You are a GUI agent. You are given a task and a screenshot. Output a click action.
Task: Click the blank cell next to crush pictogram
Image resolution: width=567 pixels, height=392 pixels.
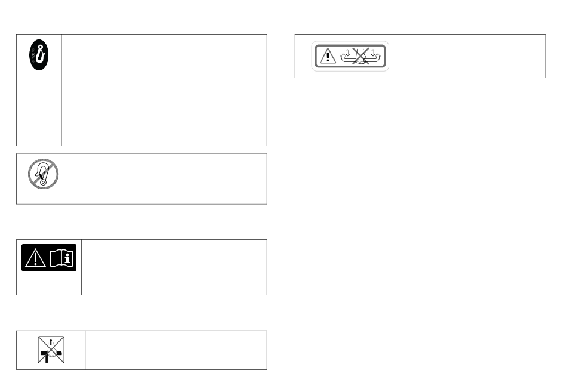pyautogui.click(x=176, y=350)
